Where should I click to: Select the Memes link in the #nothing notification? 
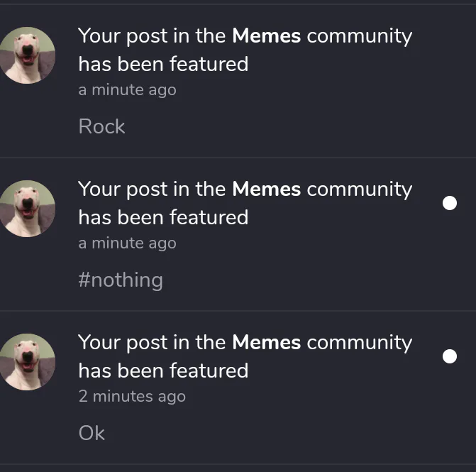point(266,189)
